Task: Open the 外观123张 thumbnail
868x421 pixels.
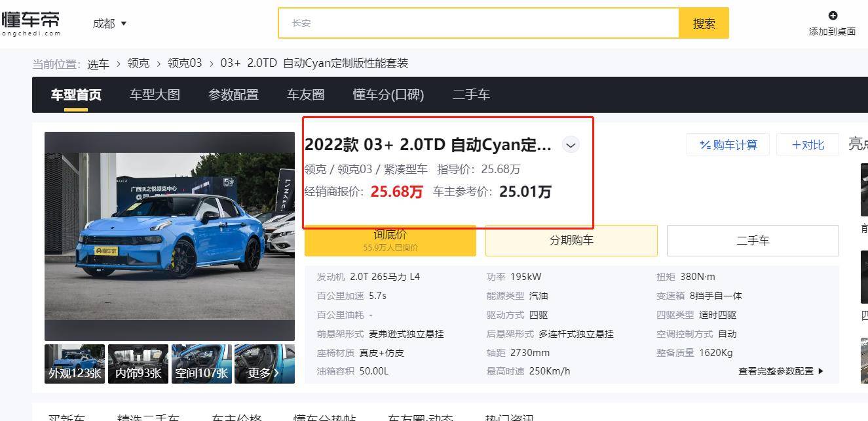Action: pyautogui.click(x=75, y=364)
